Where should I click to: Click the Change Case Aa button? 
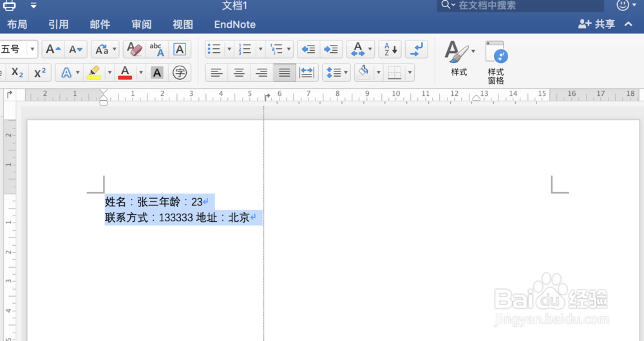click(102, 50)
